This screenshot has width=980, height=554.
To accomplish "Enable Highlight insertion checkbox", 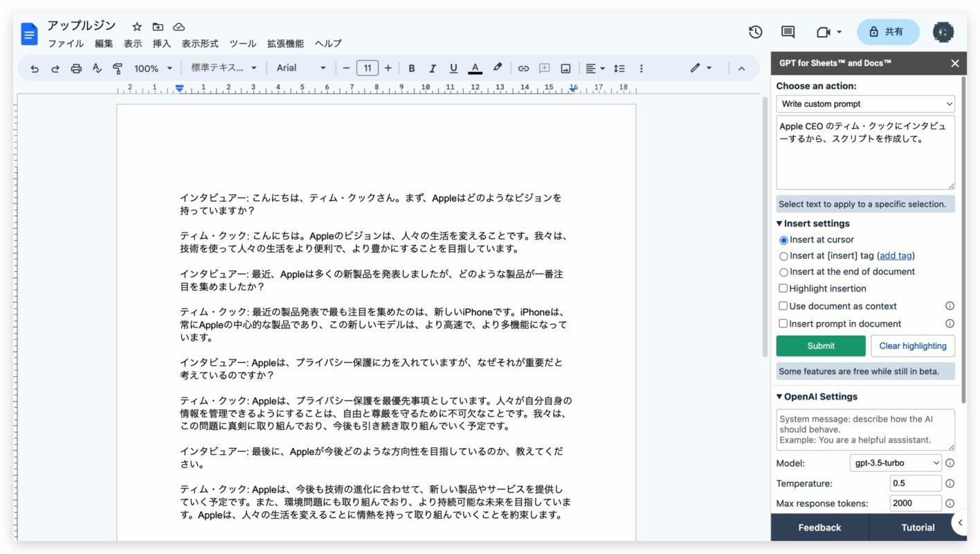I will click(x=783, y=289).
